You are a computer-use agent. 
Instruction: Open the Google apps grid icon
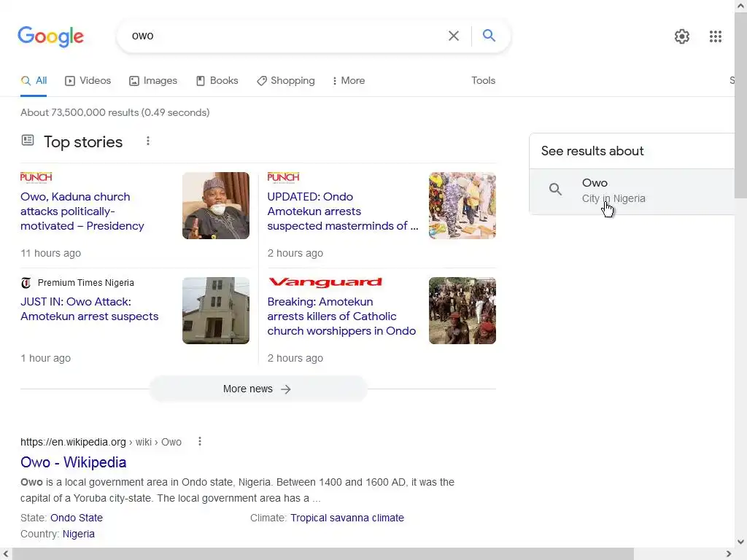coord(715,36)
